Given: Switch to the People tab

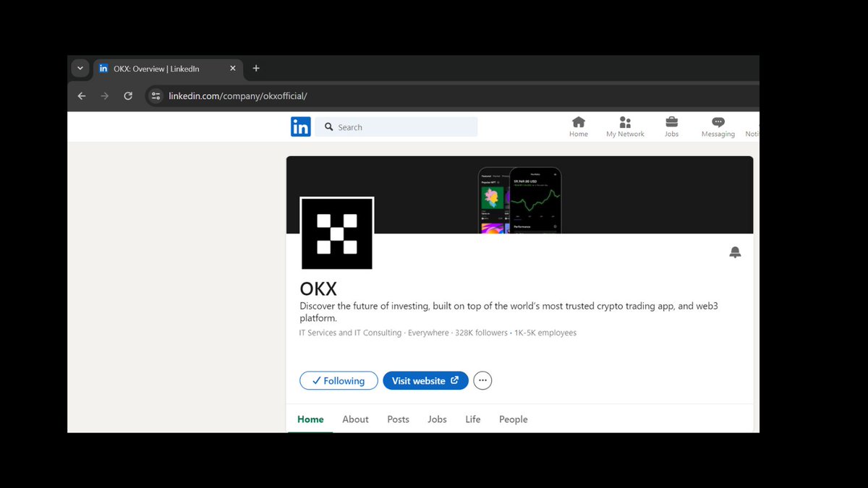Looking at the screenshot, I should [x=514, y=419].
